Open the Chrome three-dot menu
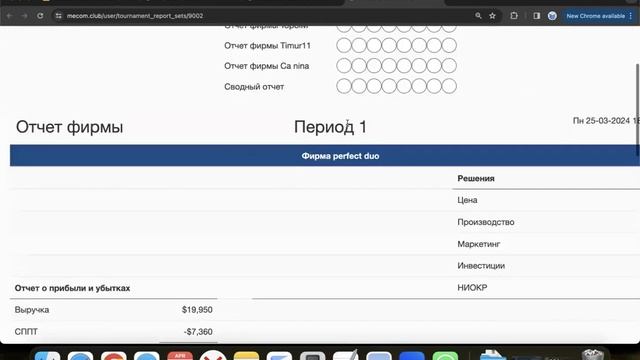The image size is (640, 360). tap(631, 16)
